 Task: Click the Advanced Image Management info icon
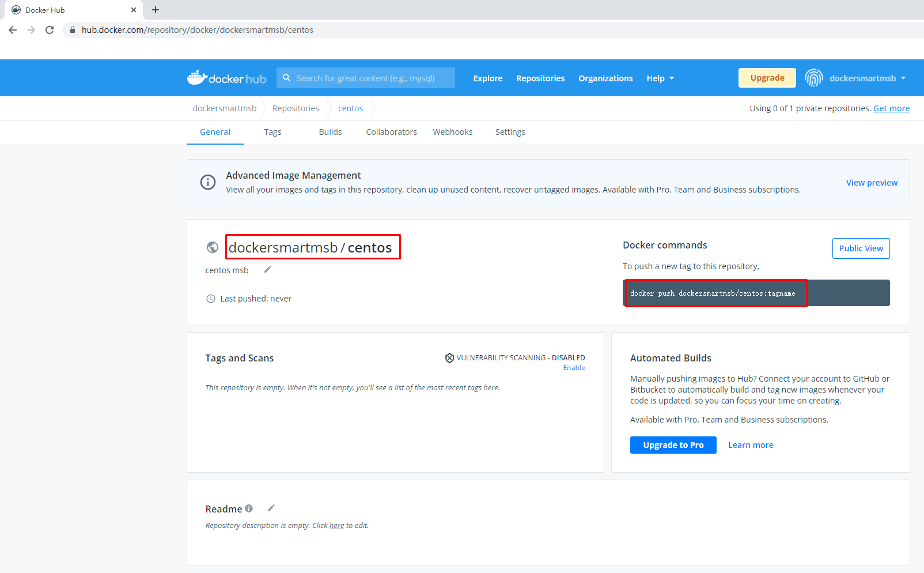coord(208,182)
